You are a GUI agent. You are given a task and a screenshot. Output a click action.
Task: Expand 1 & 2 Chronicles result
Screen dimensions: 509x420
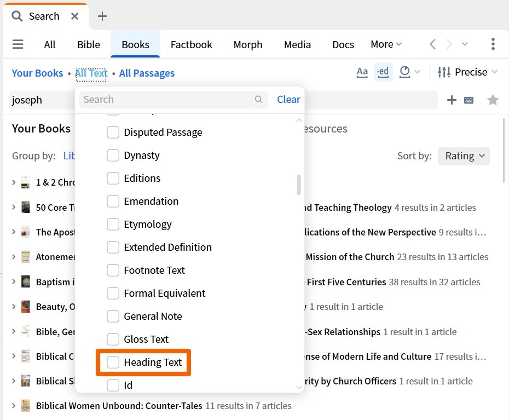(x=14, y=182)
